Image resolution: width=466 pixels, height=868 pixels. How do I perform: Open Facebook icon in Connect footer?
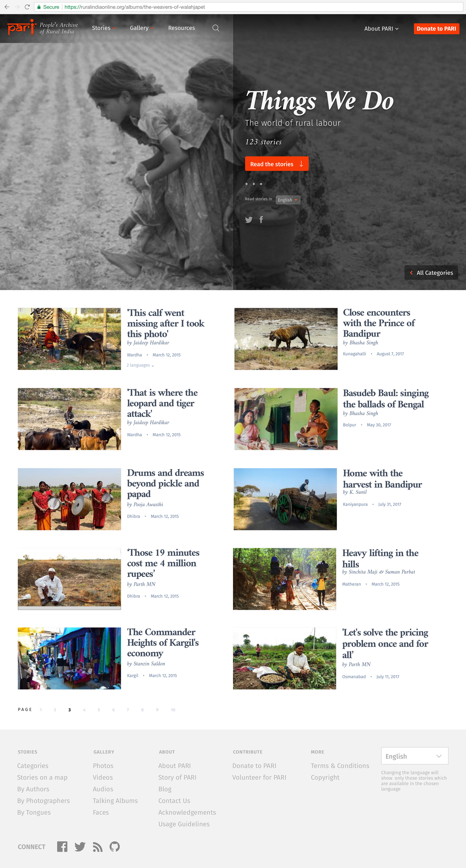pyautogui.click(x=62, y=846)
